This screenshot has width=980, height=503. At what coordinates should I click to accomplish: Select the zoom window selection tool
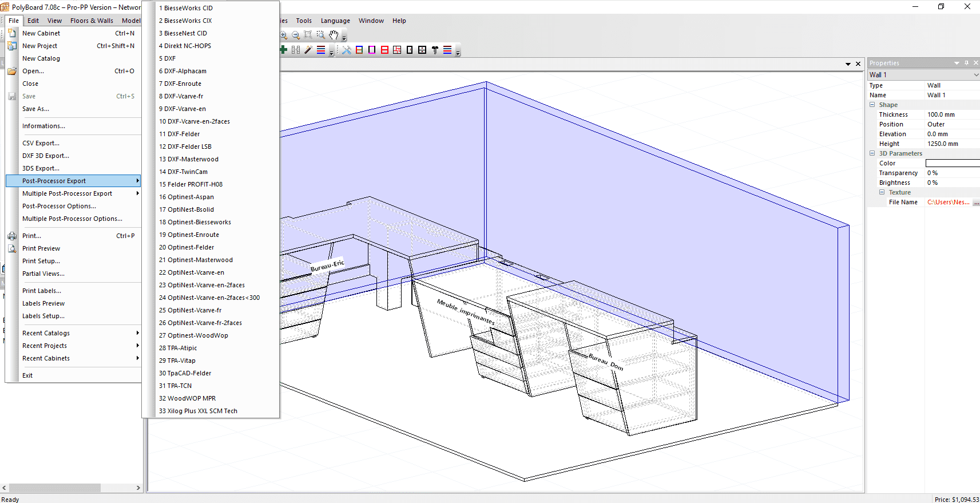coord(321,35)
